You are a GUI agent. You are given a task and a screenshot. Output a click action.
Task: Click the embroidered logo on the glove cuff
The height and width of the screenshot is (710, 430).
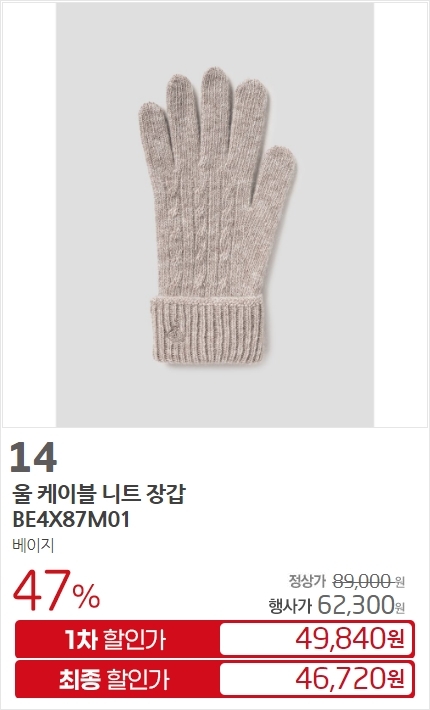click(x=174, y=334)
